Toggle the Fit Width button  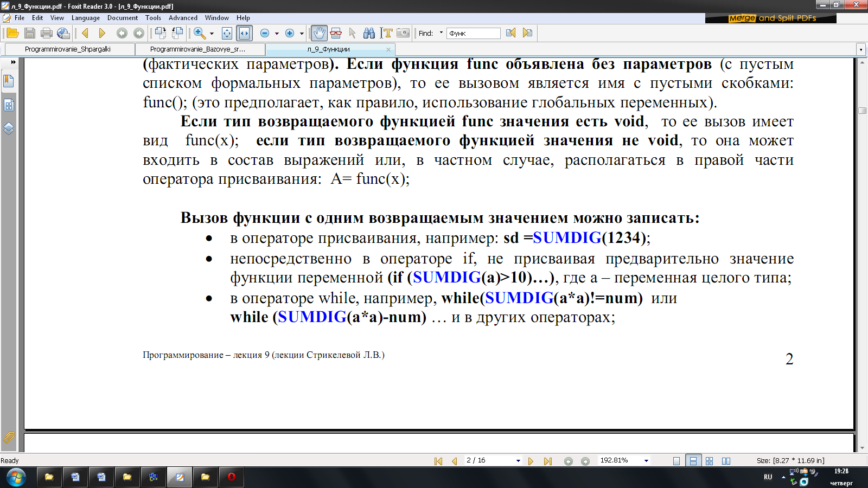pos(244,33)
